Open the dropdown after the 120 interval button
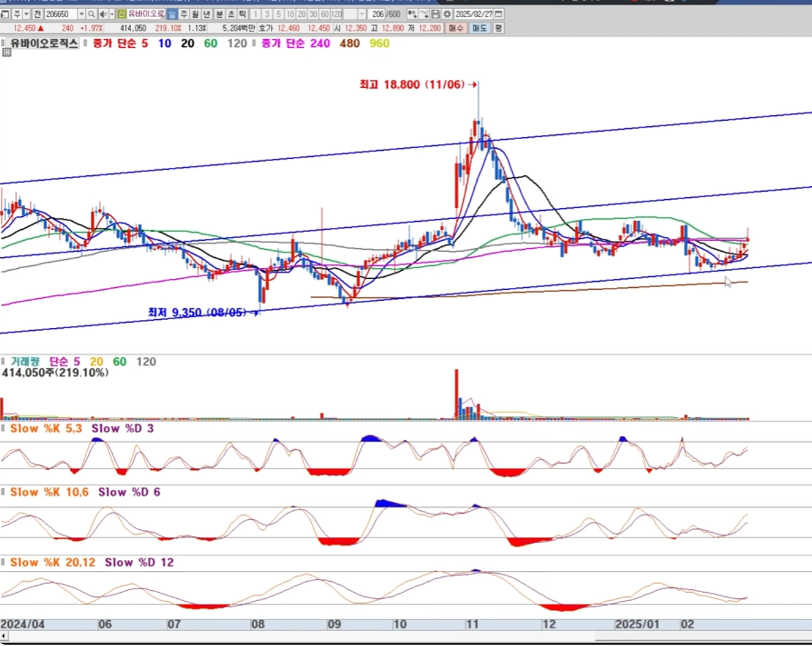812x646 pixels. (362, 14)
